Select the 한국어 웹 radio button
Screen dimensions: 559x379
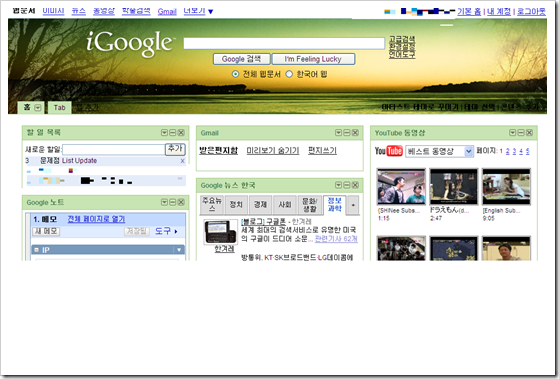pyautogui.click(x=289, y=74)
